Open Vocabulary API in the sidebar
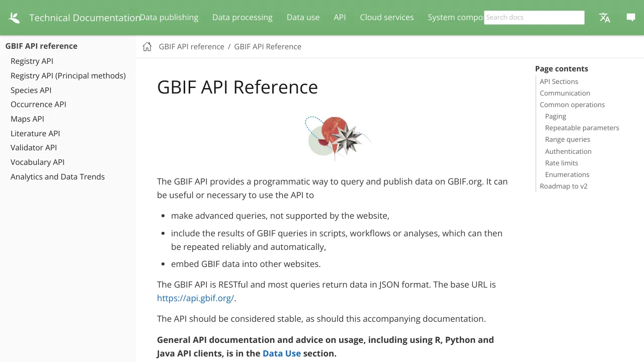The height and width of the screenshot is (362, 644). (x=37, y=162)
